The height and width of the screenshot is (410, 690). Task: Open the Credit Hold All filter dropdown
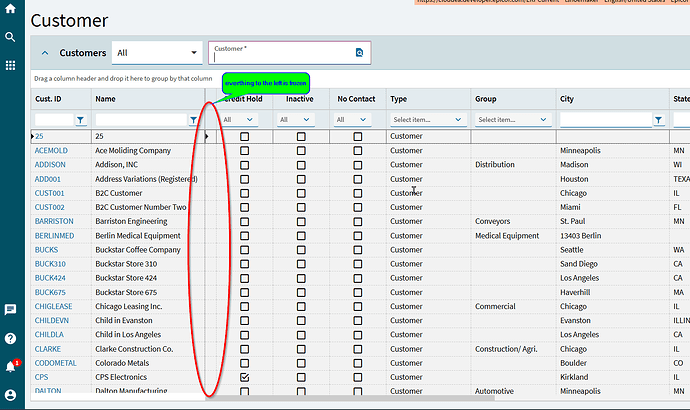[x=238, y=120]
